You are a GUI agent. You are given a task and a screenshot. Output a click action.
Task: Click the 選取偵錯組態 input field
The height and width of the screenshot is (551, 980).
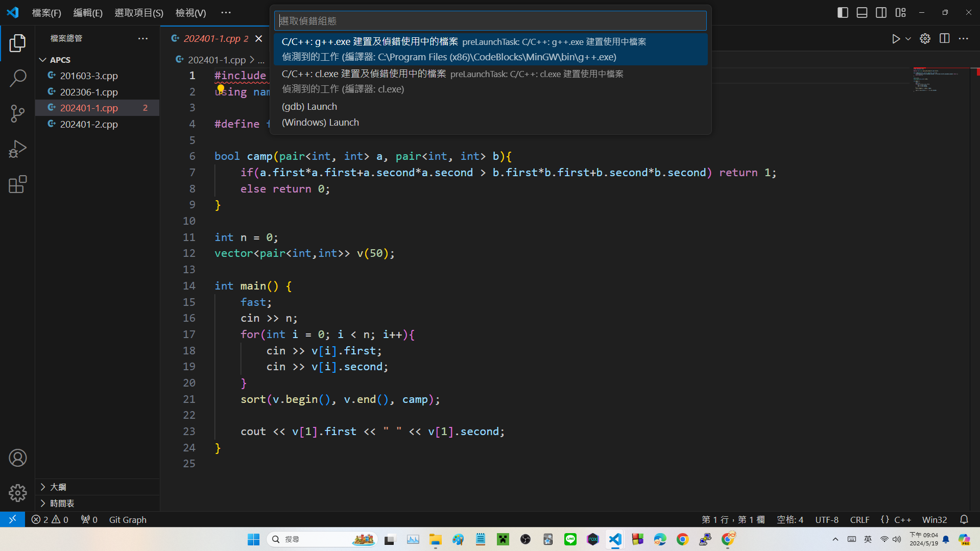click(490, 21)
